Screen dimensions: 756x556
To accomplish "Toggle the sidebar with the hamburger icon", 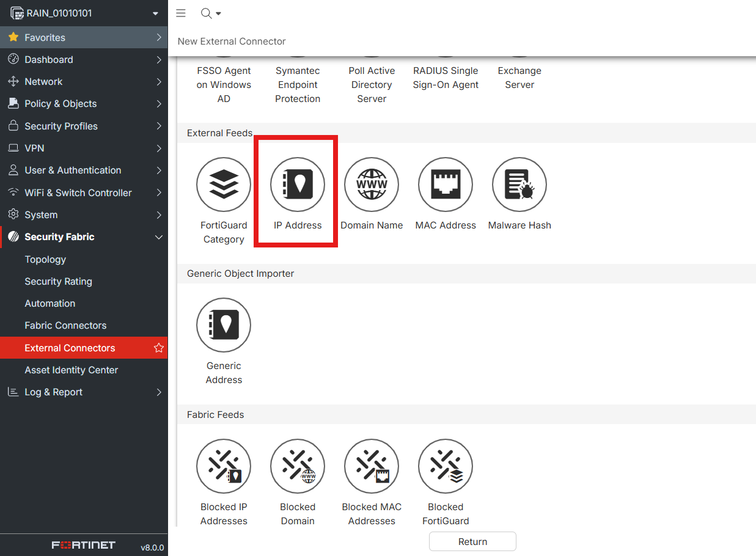I will (x=181, y=13).
